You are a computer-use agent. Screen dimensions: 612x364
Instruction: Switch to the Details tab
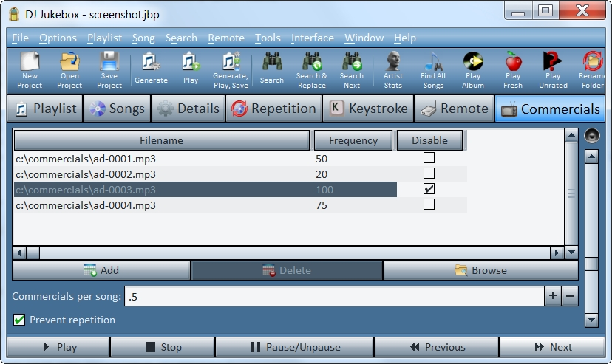pyautogui.click(x=188, y=109)
